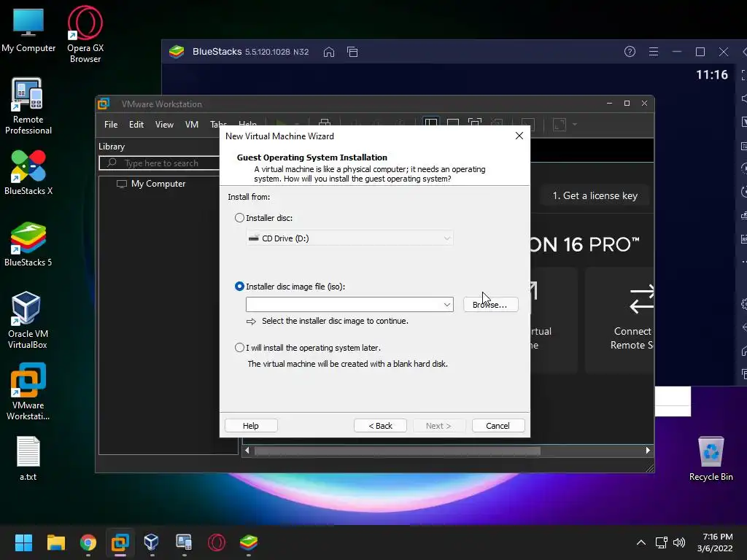Open BlueStacks settings gear in side toolbar
Screen dimensions: 747x560
click(743, 304)
